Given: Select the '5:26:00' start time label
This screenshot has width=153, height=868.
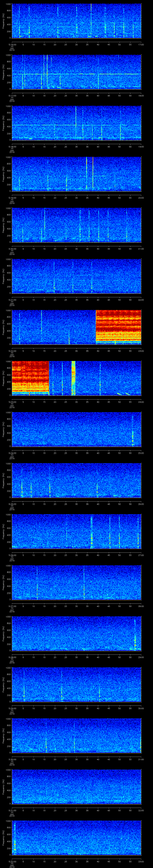Looking at the screenshot, I should coord(12,555).
